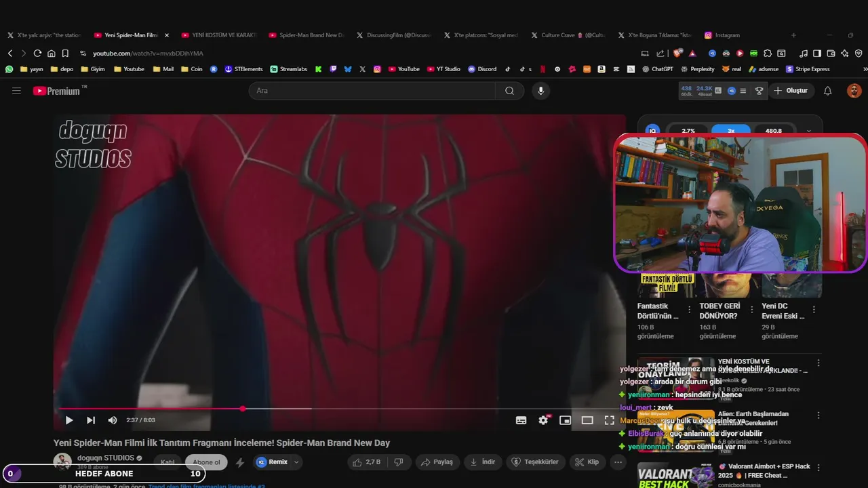The height and width of the screenshot is (488, 868).
Task: Create a clip with Klip button
Action: coord(587,462)
